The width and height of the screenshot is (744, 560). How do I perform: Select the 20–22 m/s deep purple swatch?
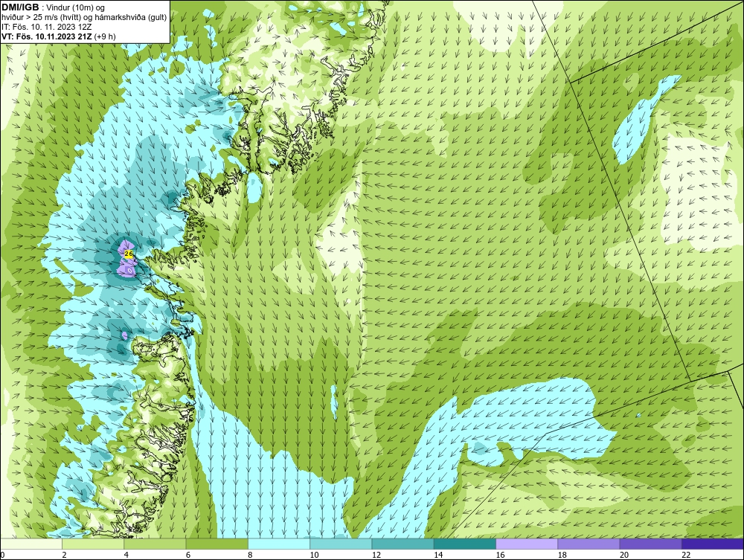650,544
